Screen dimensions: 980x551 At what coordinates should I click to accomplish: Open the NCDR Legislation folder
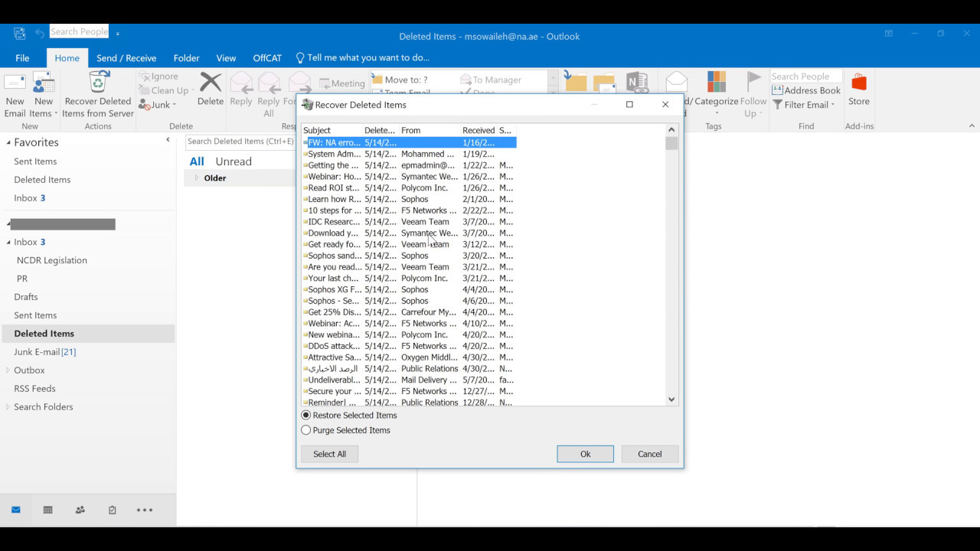tap(52, 260)
